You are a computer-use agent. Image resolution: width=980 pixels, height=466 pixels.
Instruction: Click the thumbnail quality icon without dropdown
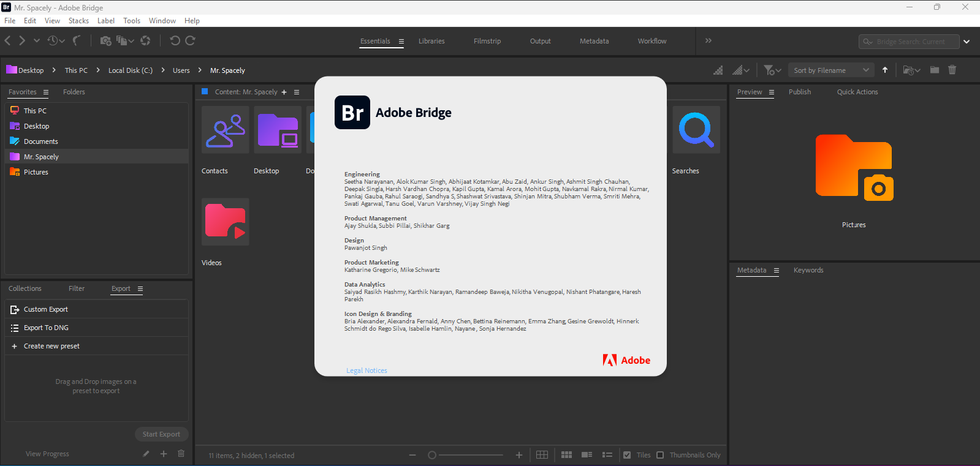718,70
